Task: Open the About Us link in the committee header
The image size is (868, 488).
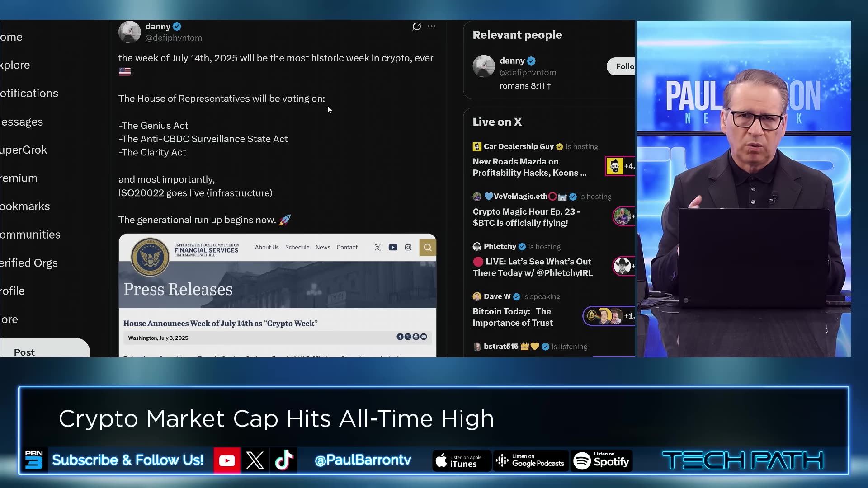Action: (267, 248)
